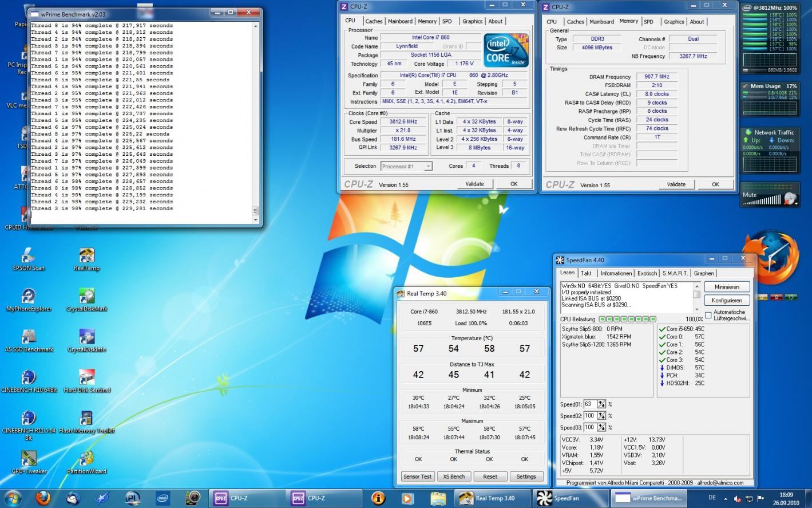812x508 pixels.
Task: Open Processor #1 selection dropdown in CPU-Z
Action: tap(406, 166)
